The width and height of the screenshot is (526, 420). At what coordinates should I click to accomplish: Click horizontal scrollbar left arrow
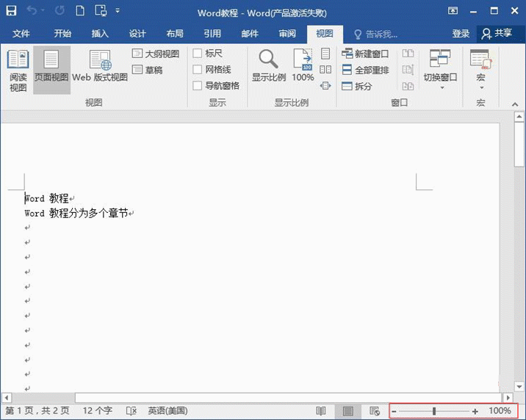7,398
